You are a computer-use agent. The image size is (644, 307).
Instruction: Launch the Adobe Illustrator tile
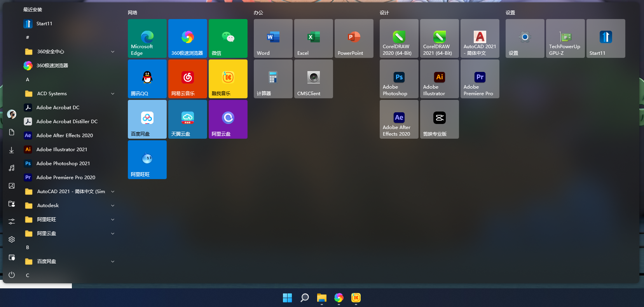click(x=440, y=79)
